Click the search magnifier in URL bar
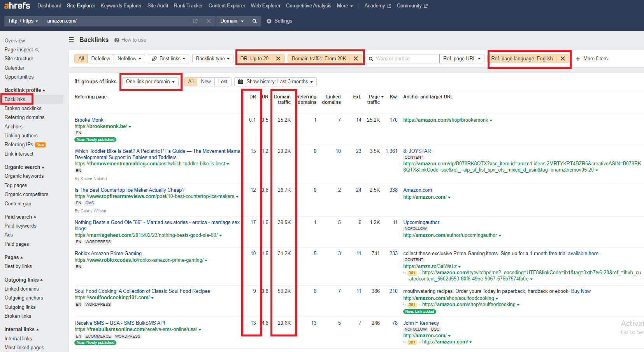644x352 pixels. (254, 21)
